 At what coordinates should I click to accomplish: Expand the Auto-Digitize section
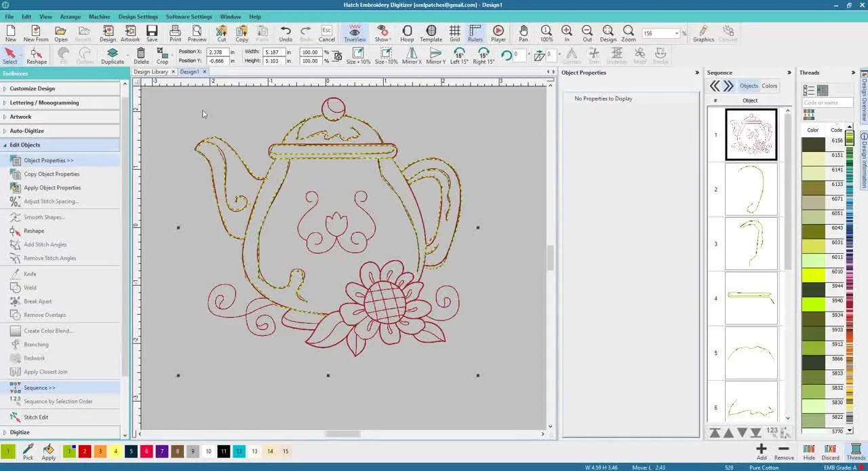[31, 130]
